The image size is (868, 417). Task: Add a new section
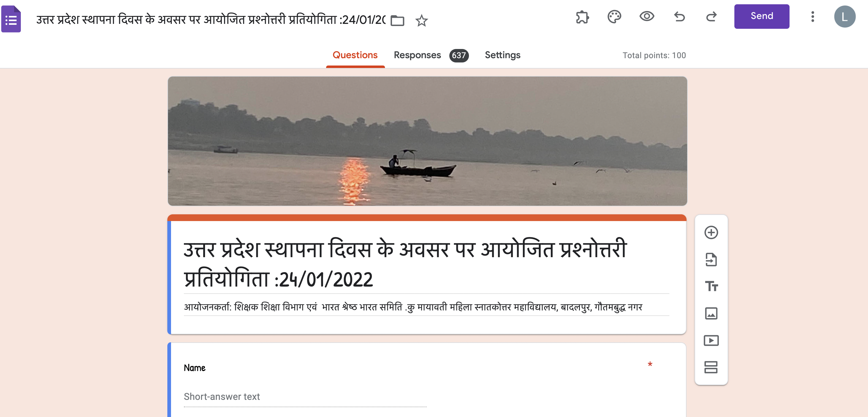[x=711, y=367]
